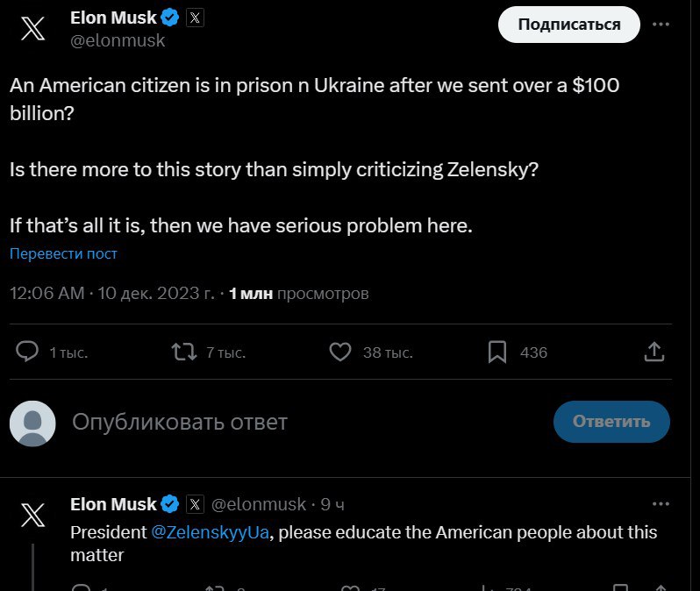This screenshot has width=700, height=591.
Task: Click the gray user avatar beside the reply box
Action: (x=32, y=422)
